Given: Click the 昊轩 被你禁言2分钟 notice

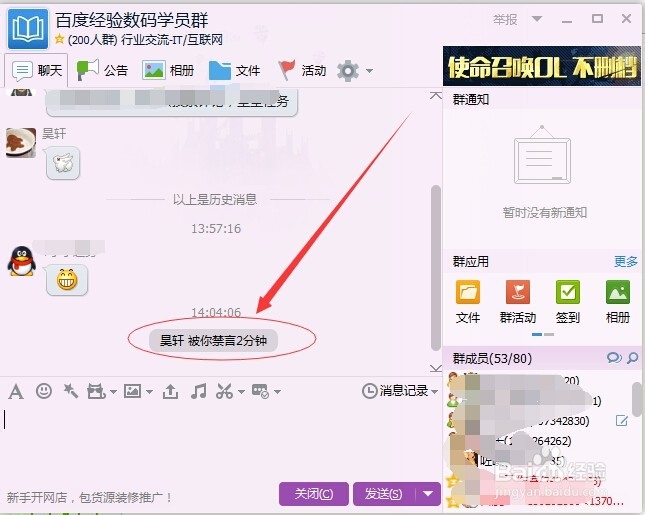Looking at the screenshot, I should coord(213,341).
